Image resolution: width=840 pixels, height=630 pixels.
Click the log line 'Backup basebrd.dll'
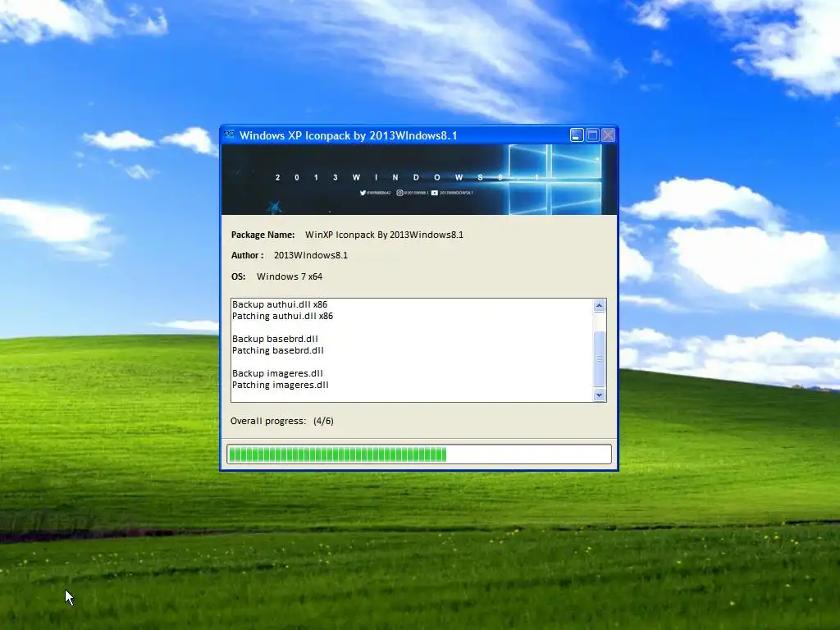[x=275, y=339]
